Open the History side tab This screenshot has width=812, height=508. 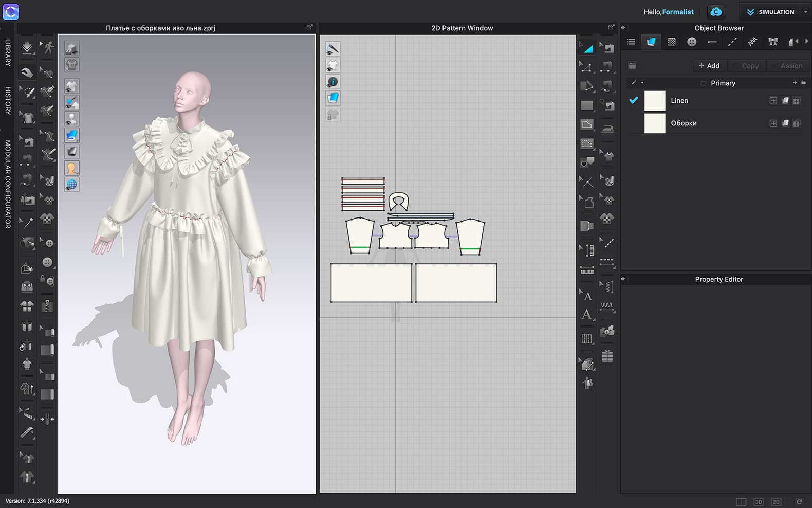(x=8, y=100)
